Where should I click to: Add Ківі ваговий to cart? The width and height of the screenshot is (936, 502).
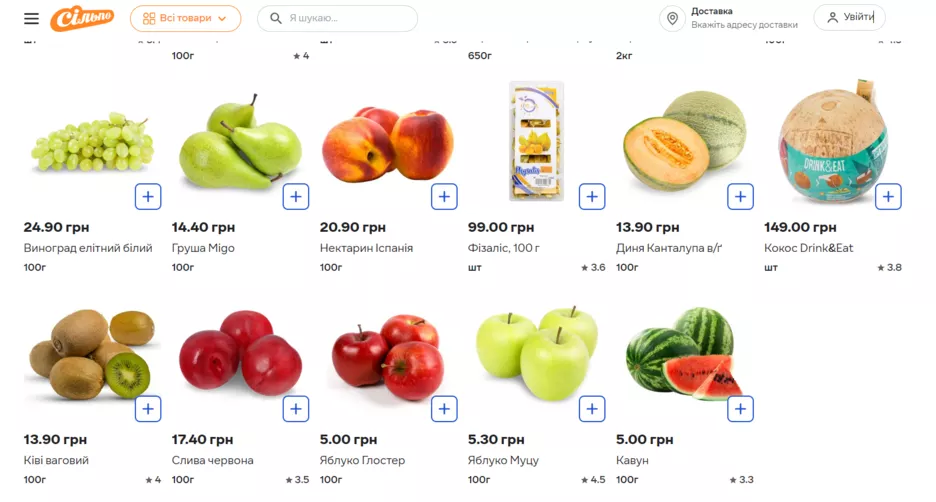(148, 409)
